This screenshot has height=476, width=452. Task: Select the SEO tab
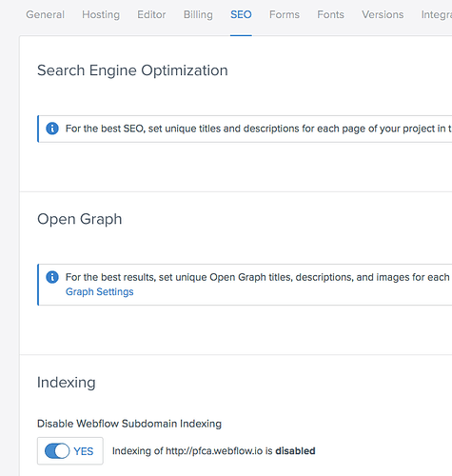pyautogui.click(x=241, y=14)
